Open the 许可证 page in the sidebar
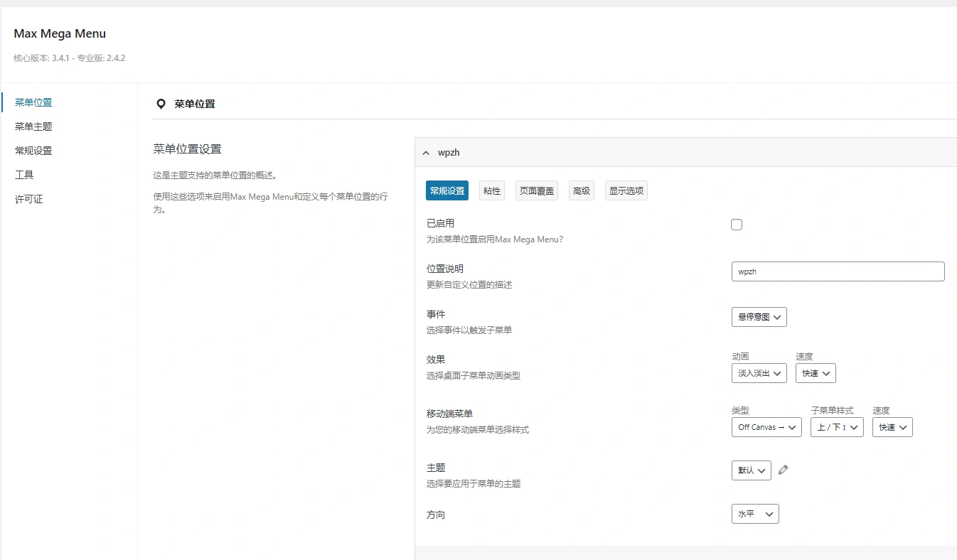The image size is (957, 560). click(x=28, y=198)
